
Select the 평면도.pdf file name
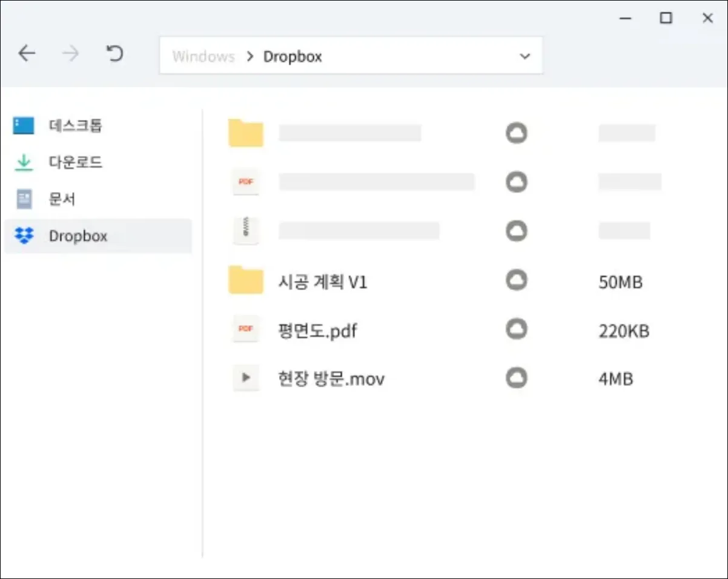coord(317,331)
